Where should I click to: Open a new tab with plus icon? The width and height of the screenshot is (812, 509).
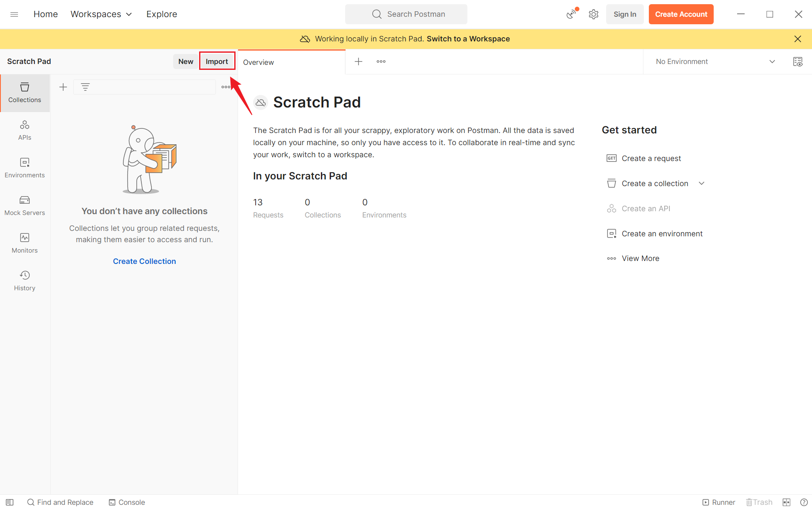359,61
